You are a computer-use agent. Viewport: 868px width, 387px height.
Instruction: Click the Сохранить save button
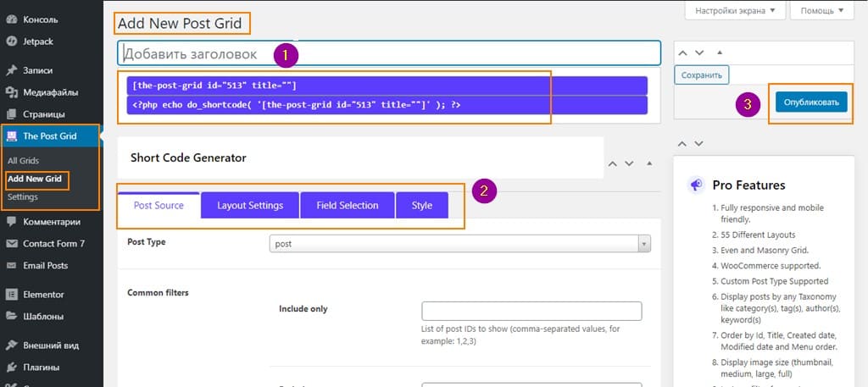pos(701,75)
